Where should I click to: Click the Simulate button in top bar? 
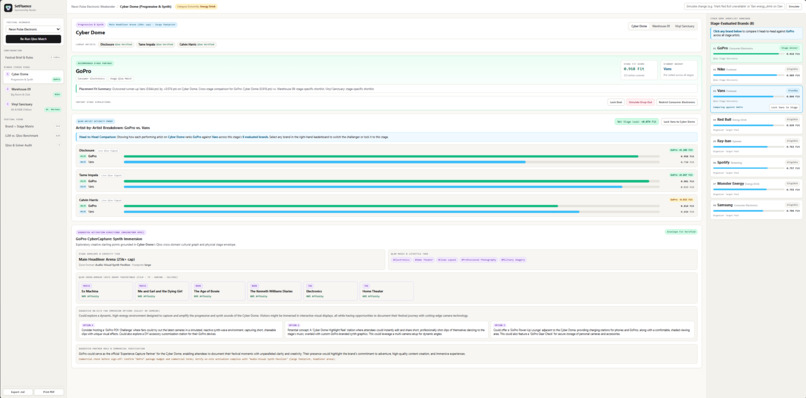click(x=794, y=7)
